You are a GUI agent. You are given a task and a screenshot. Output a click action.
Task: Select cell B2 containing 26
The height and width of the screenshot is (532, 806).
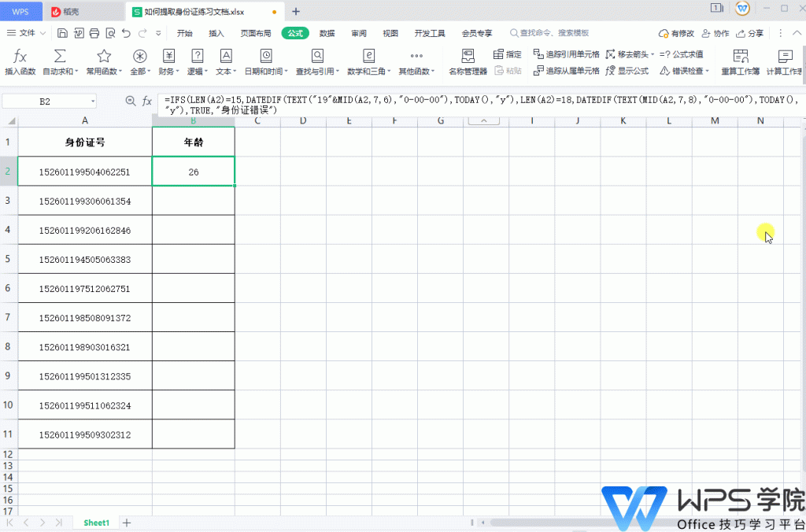click(x=194, y=171)
